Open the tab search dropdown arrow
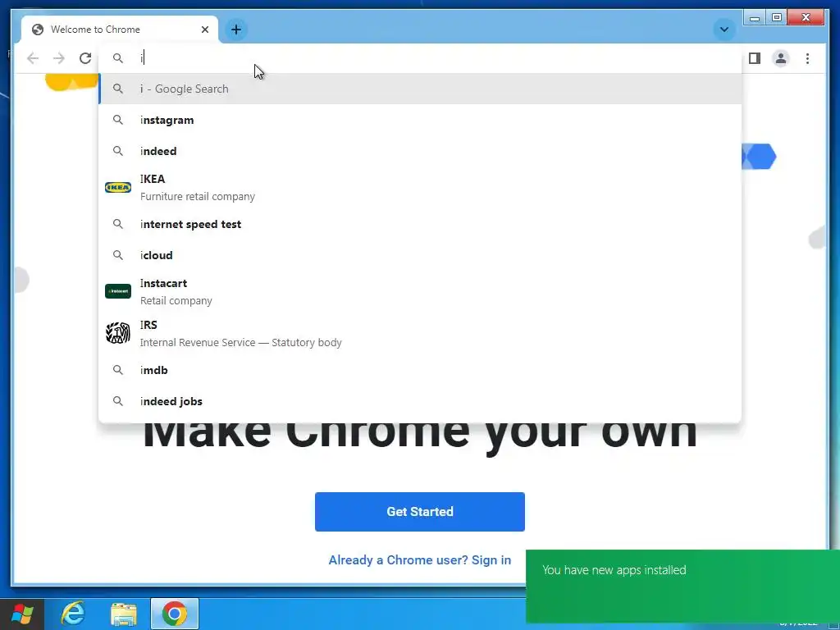This screenshot has width=840, height=630. 724,30
